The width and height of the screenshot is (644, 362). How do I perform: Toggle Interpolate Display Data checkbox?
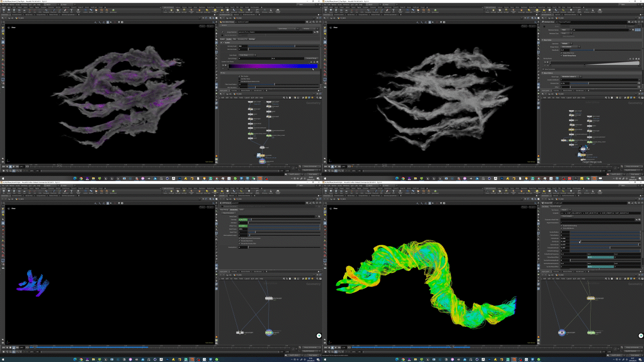tap(239, 243)
